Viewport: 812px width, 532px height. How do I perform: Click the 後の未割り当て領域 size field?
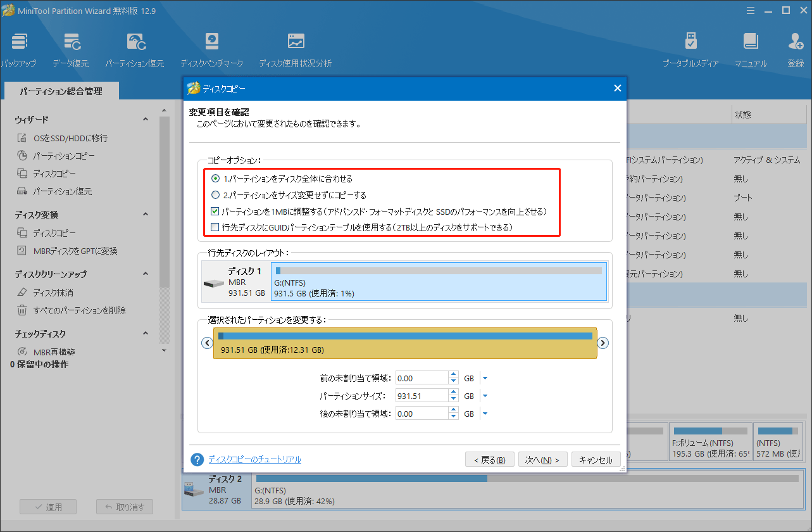(422, 414)
